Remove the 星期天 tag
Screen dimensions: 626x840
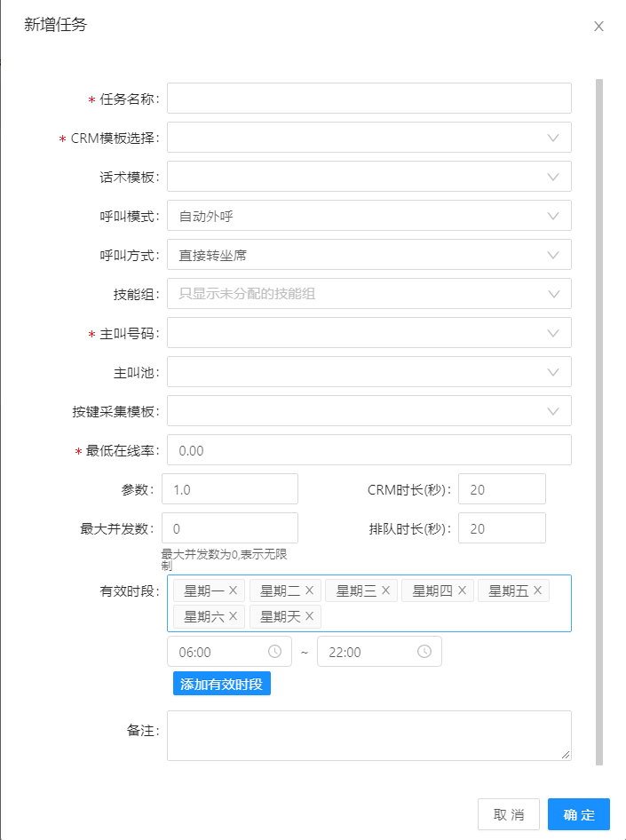(309, 616)
